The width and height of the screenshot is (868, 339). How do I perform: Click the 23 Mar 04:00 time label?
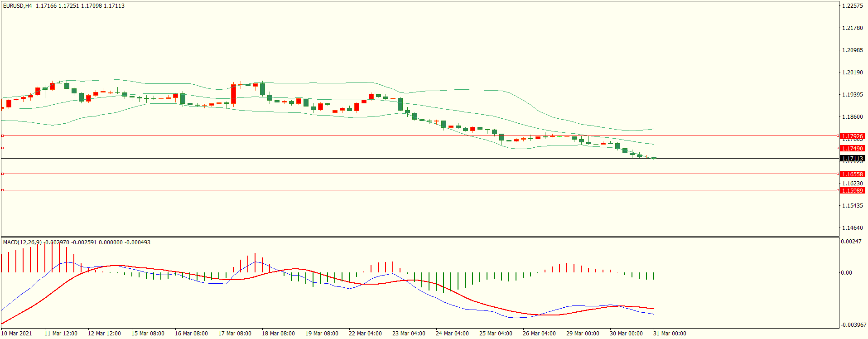coord(409,334)
